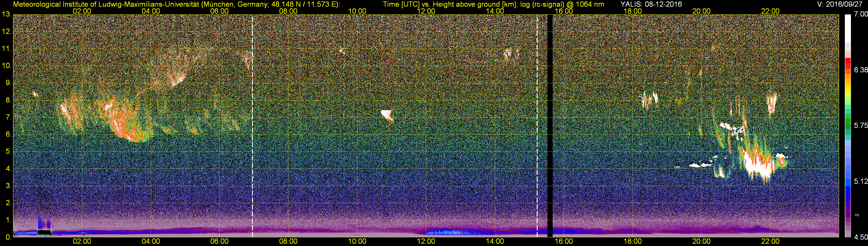Image resolution: width=868 pixels, height=246 pixels.
Task: Click the 1 km height axis label
Action: [x=8, y=221]
